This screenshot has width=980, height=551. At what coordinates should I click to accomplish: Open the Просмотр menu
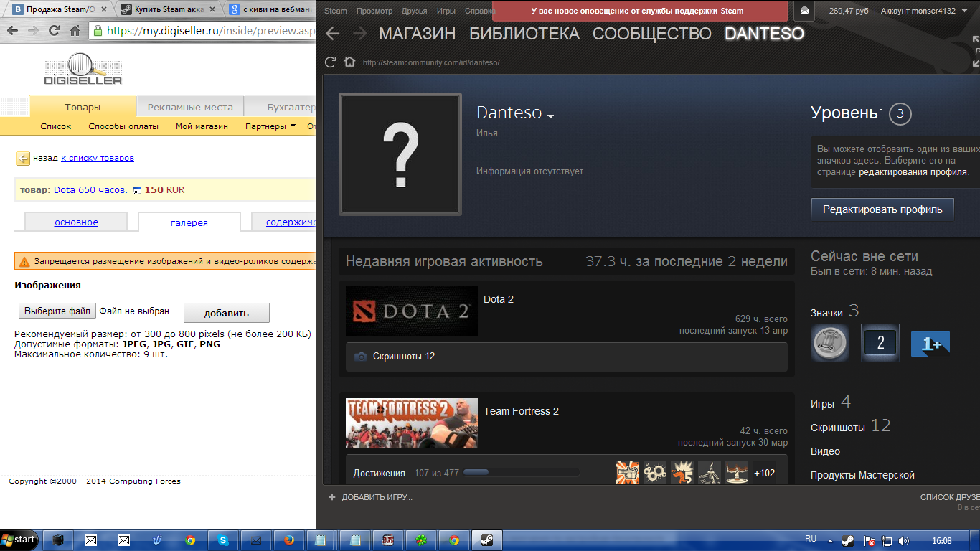pyautogui.click(x=374, y=11)
